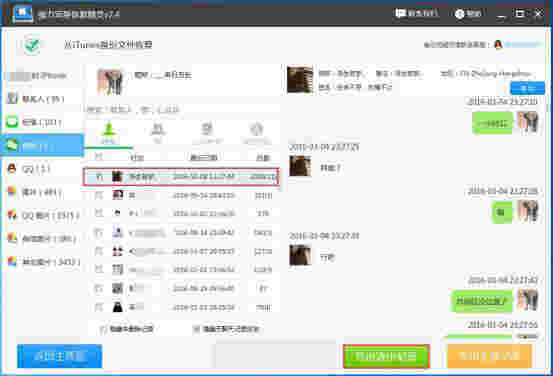
Task: Click the green export selected records button
Action: click(x=386, y=356)
